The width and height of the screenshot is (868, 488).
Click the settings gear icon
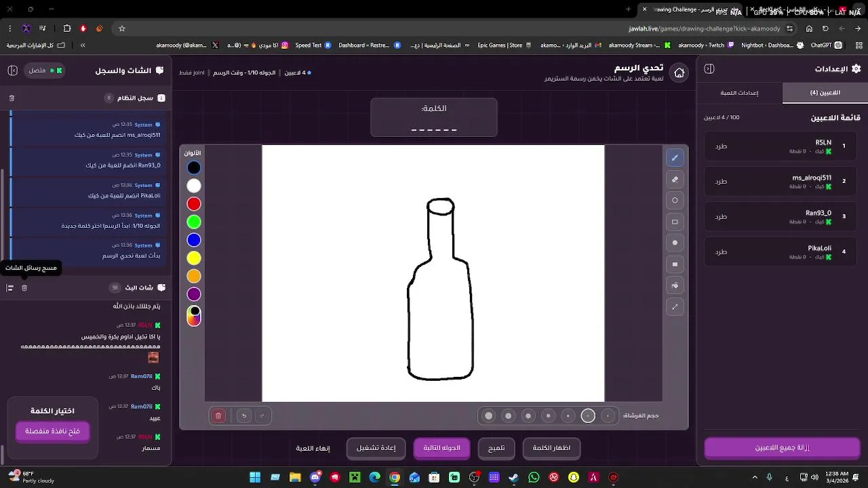[x=856, y=69]
